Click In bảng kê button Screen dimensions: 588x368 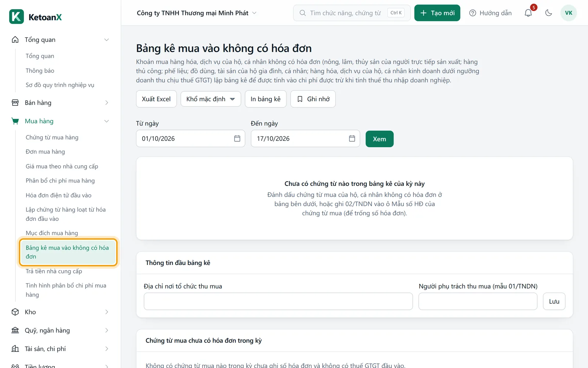coord(265,99)
